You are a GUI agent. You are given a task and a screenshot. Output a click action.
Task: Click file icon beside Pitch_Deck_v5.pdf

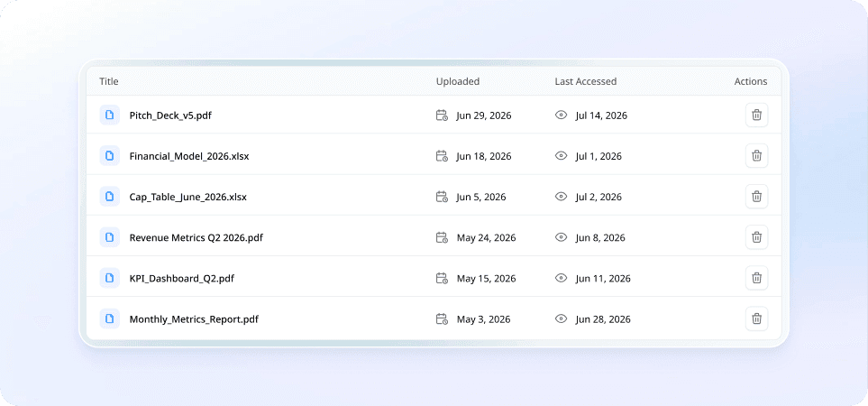point(110,115)
